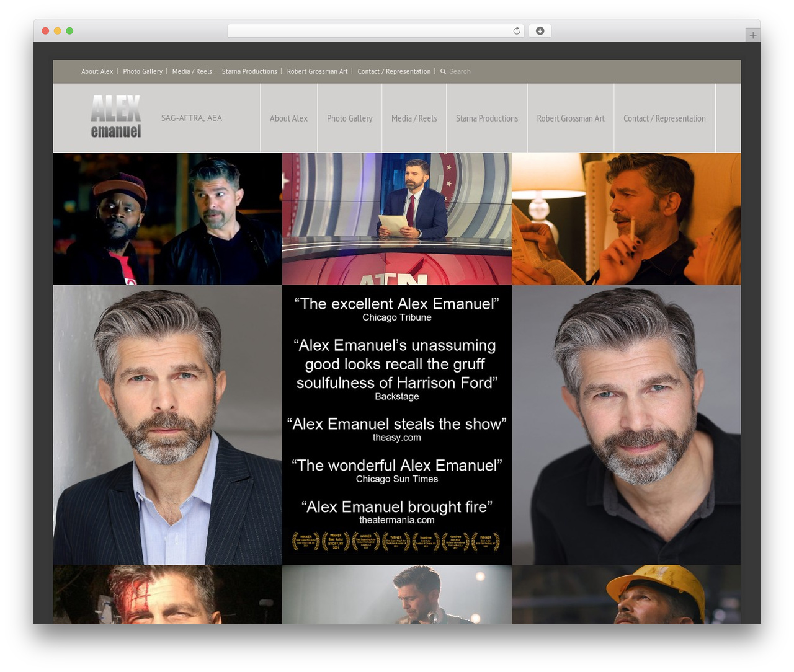Click the browser address bar

pos(375,31)
